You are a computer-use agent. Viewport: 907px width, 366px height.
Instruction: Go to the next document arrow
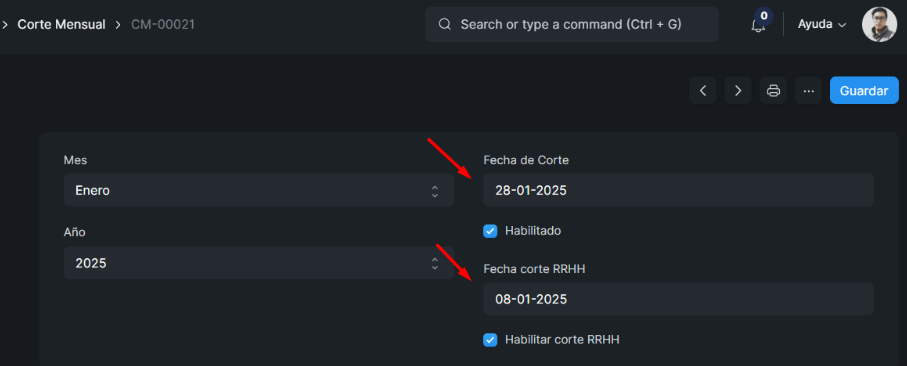pyautogui.click(x=738, y=91)
